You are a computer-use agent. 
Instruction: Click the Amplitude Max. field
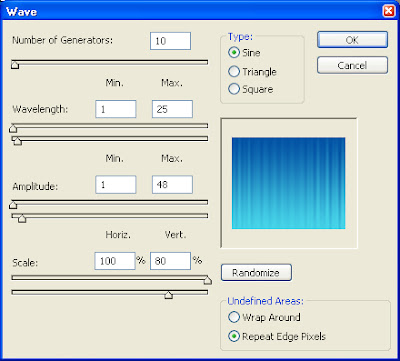pos(172,184)
